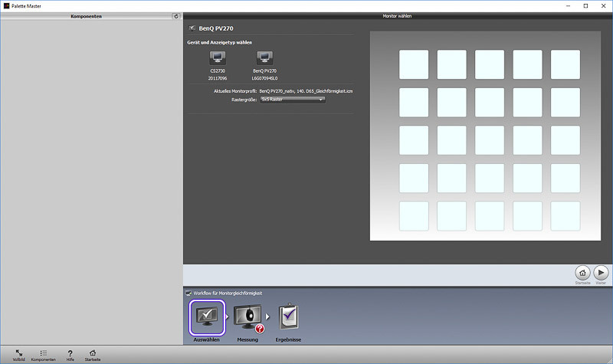Select the CS2730 monitor icon
Screen dimensions: 613x364
coord(218,58)
